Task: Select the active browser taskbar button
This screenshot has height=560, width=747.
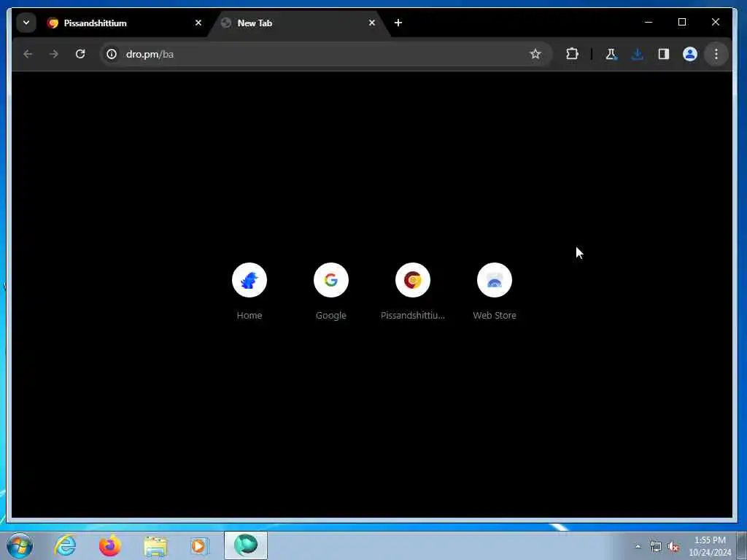Action: pos(246,545)
